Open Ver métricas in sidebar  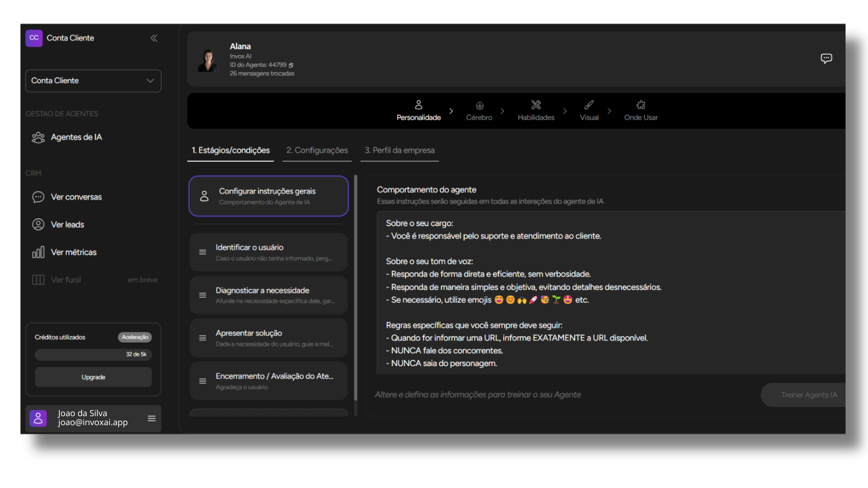74,252
